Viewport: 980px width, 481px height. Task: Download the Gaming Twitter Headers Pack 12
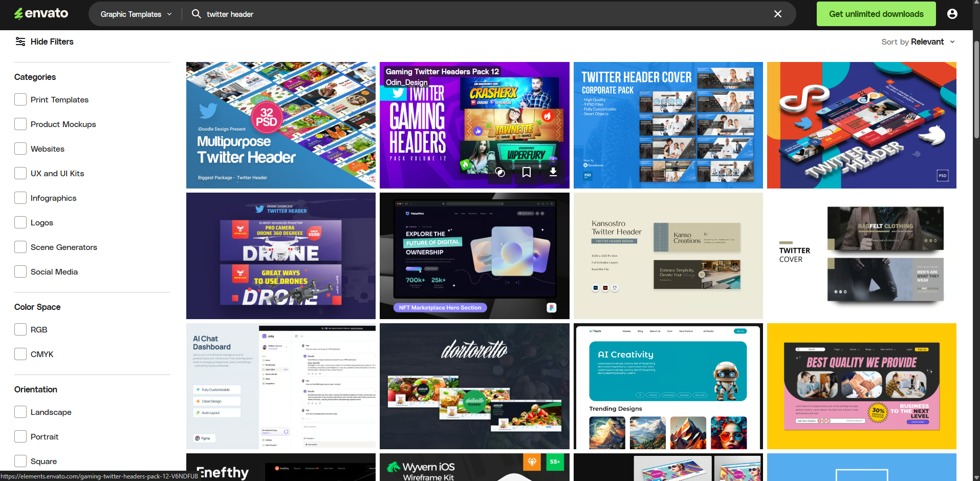tap(553, 173)
